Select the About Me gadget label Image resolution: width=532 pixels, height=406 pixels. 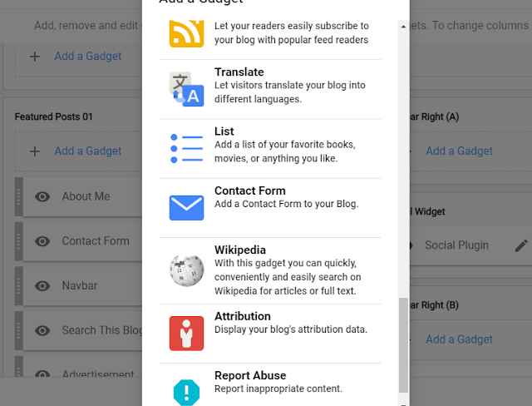86,196
